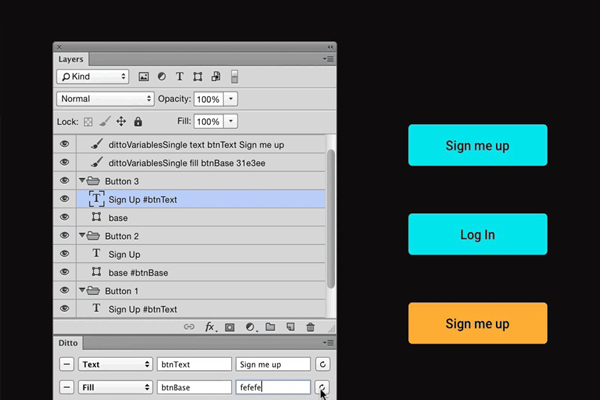Click brush thumbnail of dittoVariablesSingle fill layer
This screenshot has height=400, width=600.
pyautogui.click(x=96, y=163)
